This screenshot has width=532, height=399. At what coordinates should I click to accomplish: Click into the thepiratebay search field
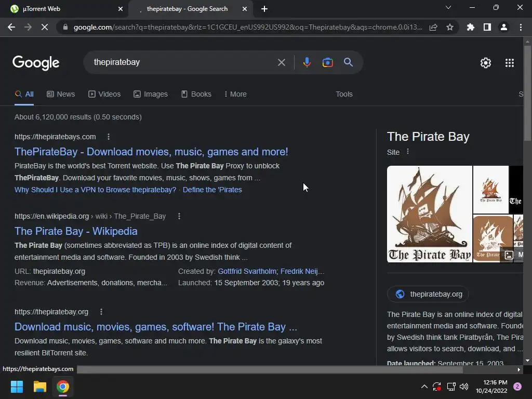tap(183, 62)
